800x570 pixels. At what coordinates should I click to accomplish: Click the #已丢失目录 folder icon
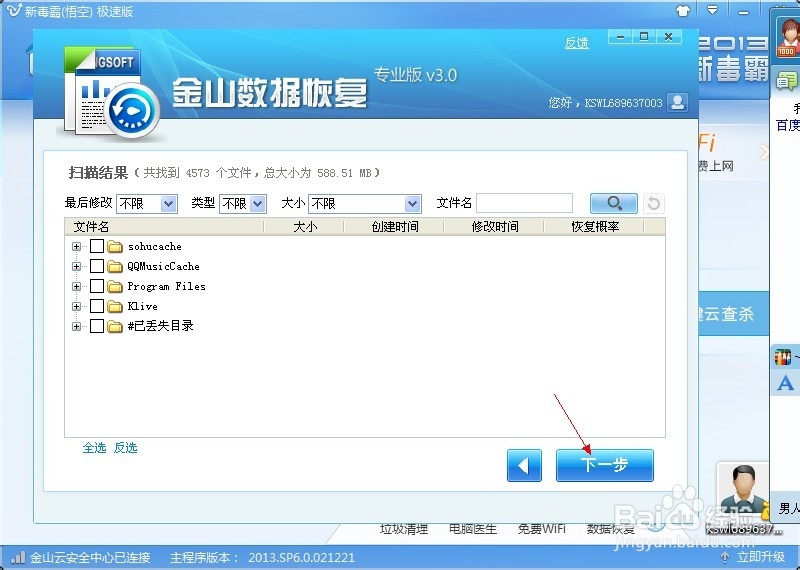pyautogui.click(x=115, y=326)
